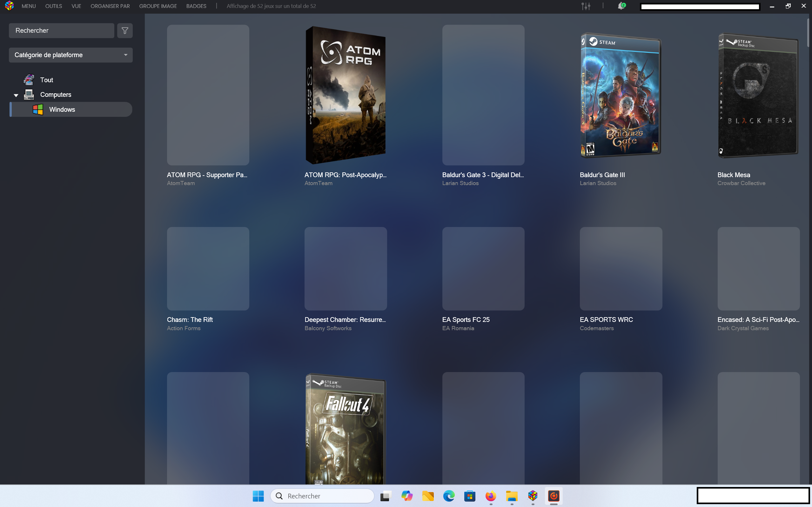Open Microsoft Edge from the taskbar
812x507 pixels.
pyautogui.click(x=449, y=496)
